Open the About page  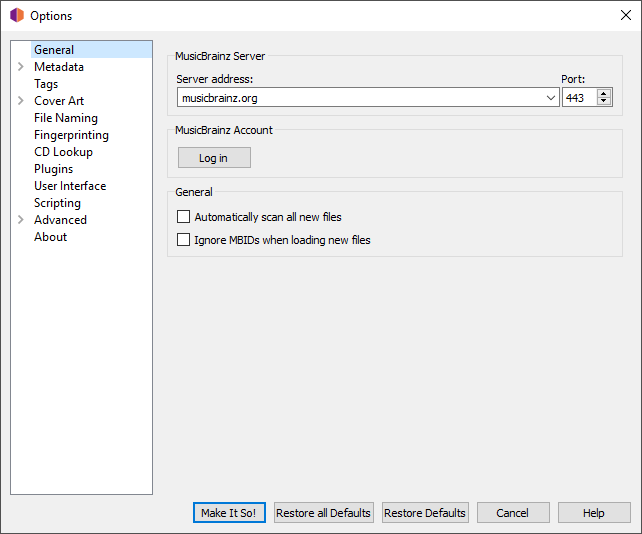coord(50,237)
